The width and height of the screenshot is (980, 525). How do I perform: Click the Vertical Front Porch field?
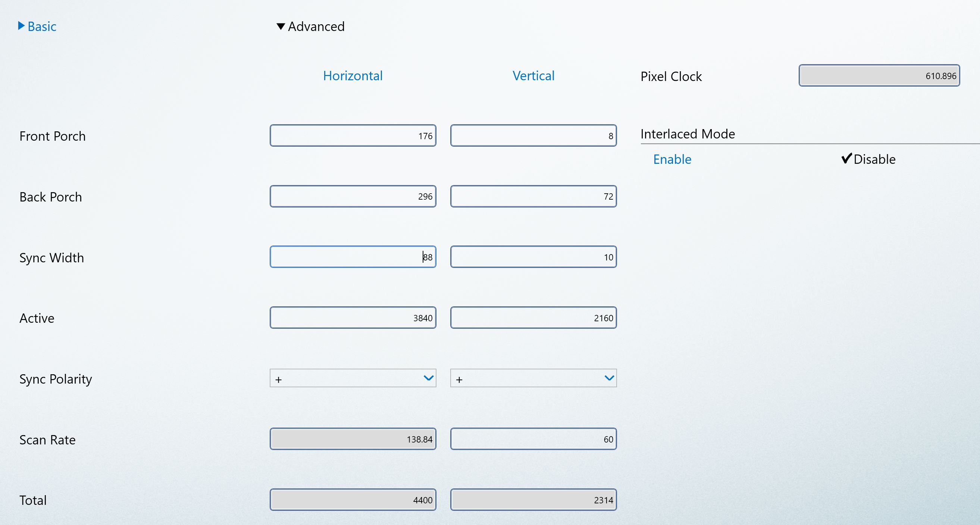coord(533,135)
